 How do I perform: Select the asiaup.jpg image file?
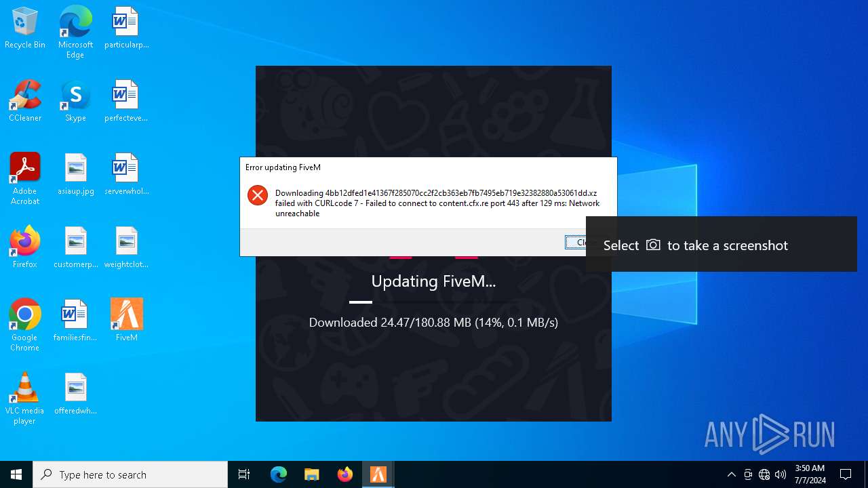(75, 174)
